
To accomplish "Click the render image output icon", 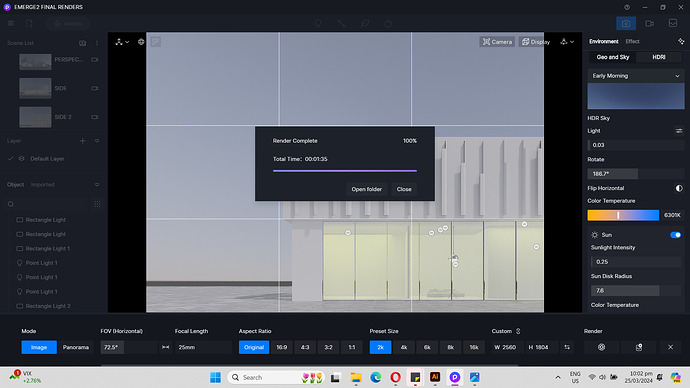I will click(639, 347).
